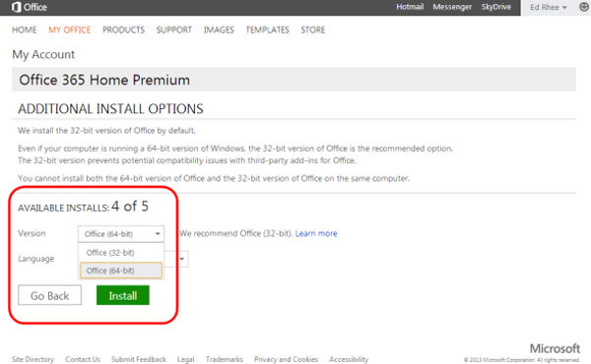Choose Office (64-bit) from the version list
Image resolution: width=591 pixels, height=364 pixels.
click(121, 271)
